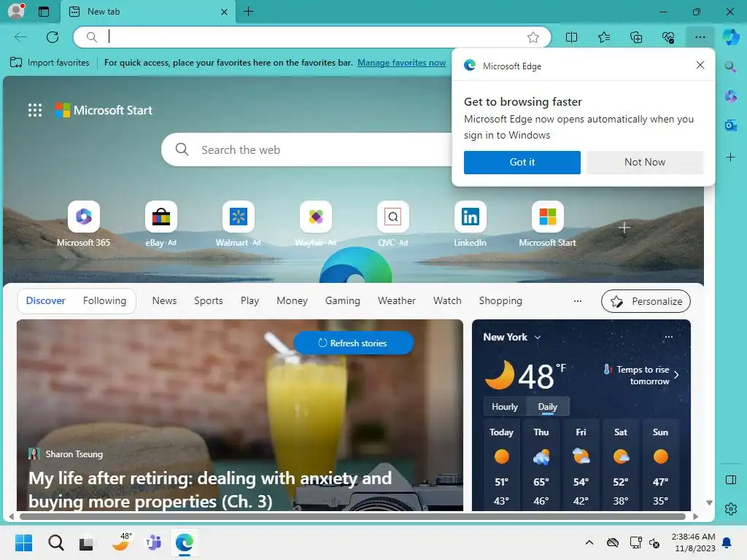Open sidebar settings gear
This screenshot has width=747, height=560.
click(x=730, y=509)
